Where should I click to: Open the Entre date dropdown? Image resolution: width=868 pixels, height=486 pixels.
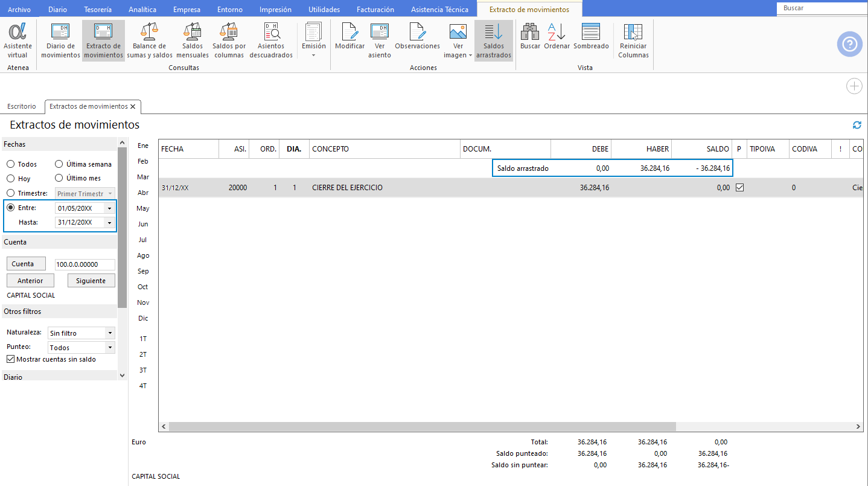[x=109, y=208]
